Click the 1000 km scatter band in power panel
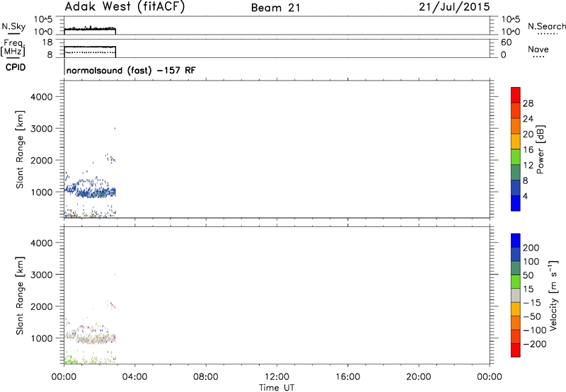Viewport: 566px width, 392px height. (91, 191)
